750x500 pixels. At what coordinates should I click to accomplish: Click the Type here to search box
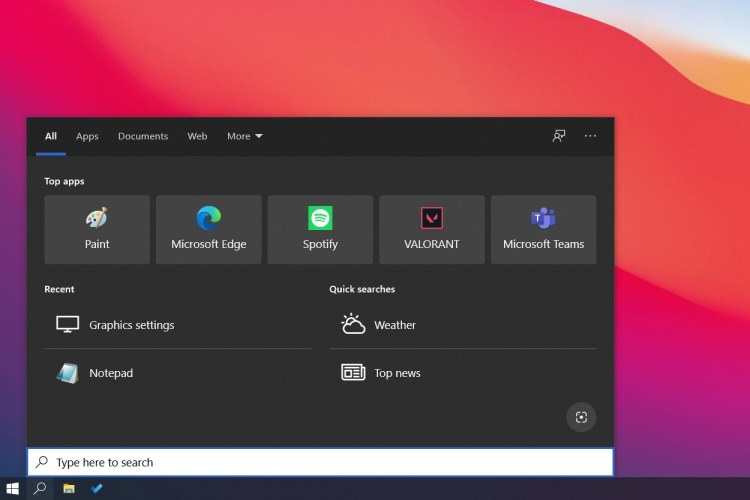tap(320, 462)
